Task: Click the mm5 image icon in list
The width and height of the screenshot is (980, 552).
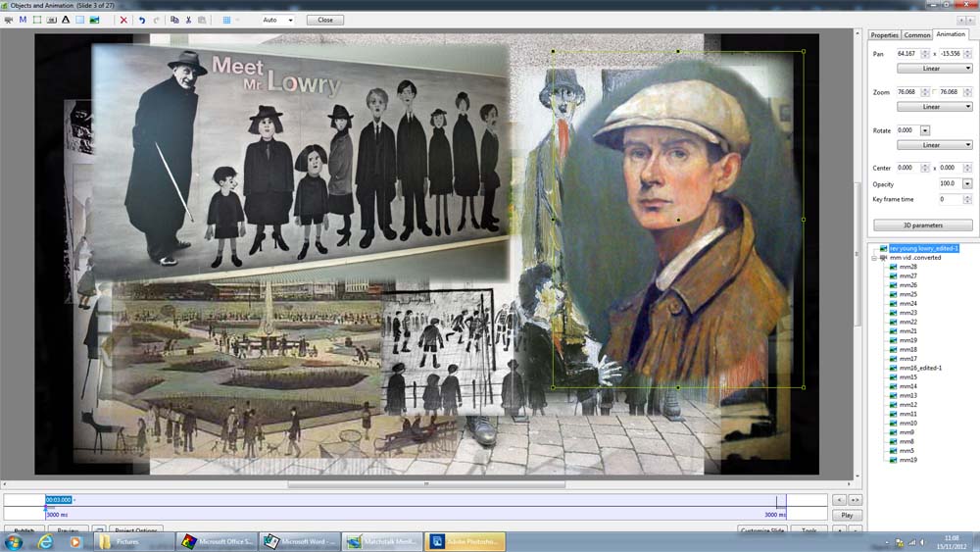Action: (893, 451)
